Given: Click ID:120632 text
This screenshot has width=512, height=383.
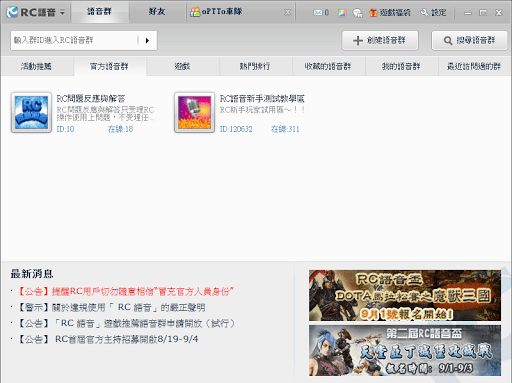Looking at the screenshot, I should pos(236,129).
